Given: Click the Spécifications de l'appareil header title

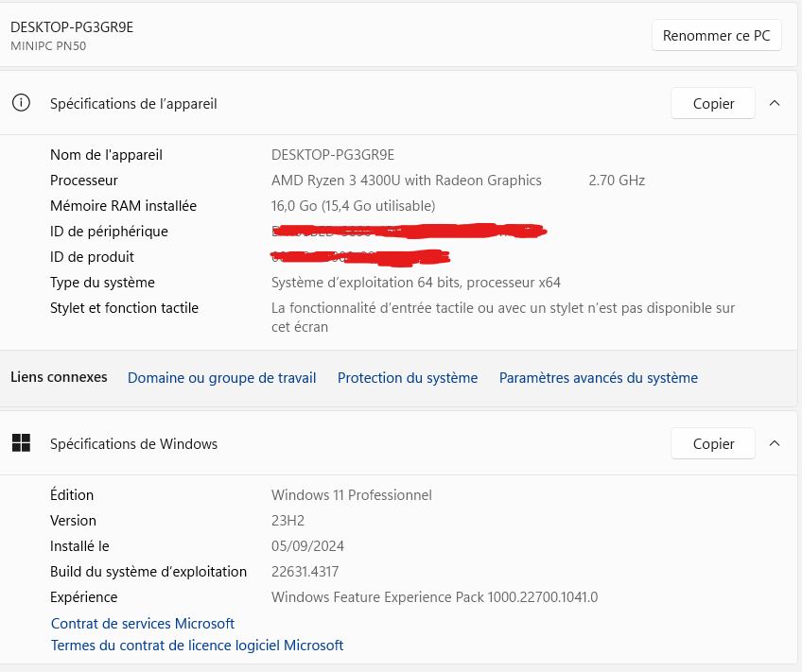Looking at the screenshot, I should click(x=133, y=104).
